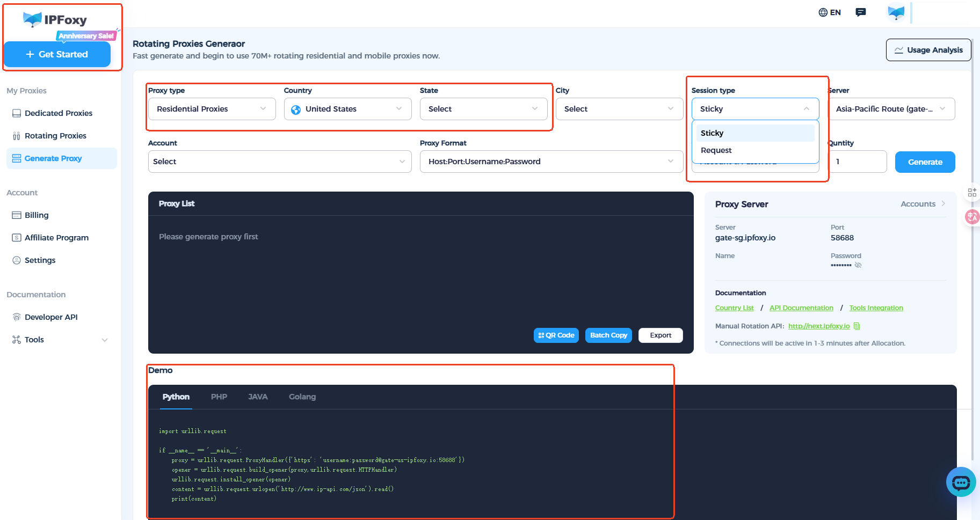The height and width of the screenshot is (520, 980).
Task: Open the EN language selector
Action: (x=830, y=12)
